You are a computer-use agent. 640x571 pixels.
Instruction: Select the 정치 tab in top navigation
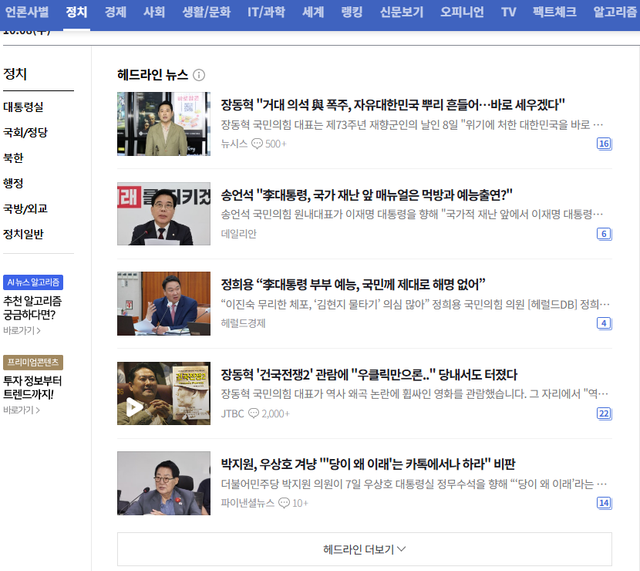(x=77, y=12)
